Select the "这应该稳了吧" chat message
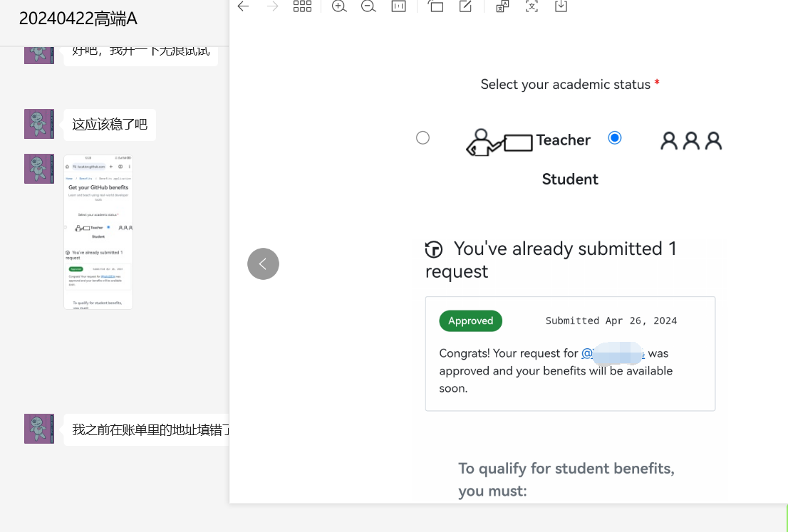 point(110,125)
